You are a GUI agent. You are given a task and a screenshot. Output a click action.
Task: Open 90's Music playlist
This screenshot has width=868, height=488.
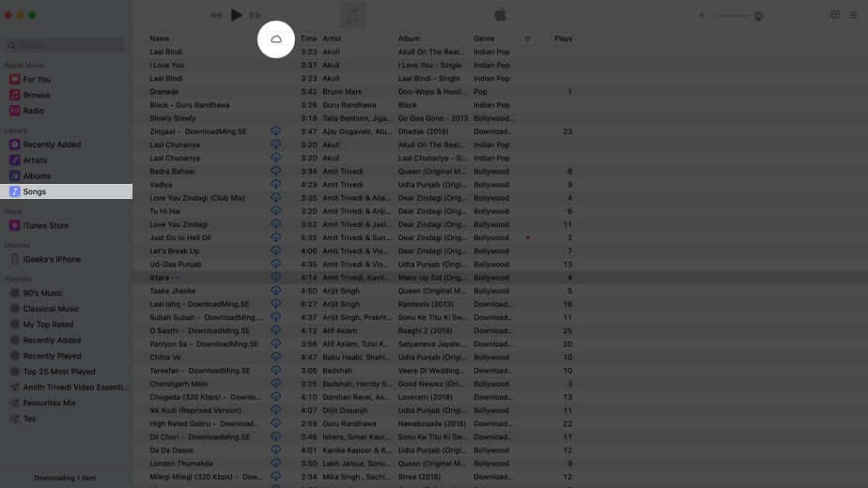tap(42, 293)
